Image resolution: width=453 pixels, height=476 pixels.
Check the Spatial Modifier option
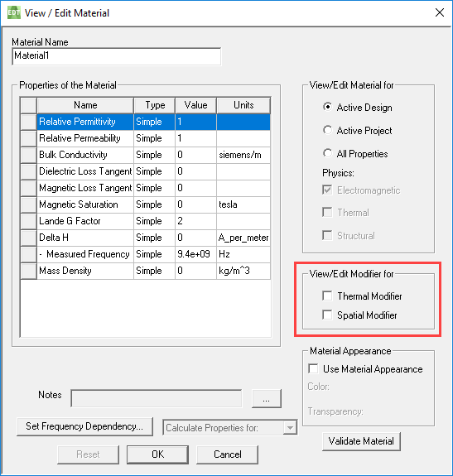tap(327, 315)
